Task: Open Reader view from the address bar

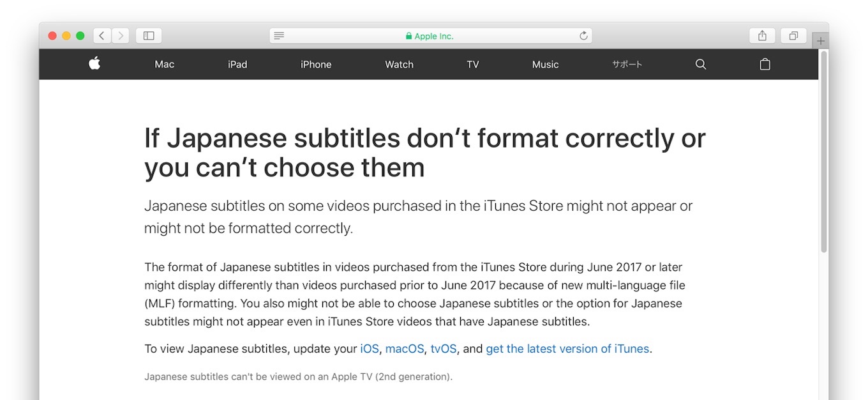Action: [x=279, y=35]
